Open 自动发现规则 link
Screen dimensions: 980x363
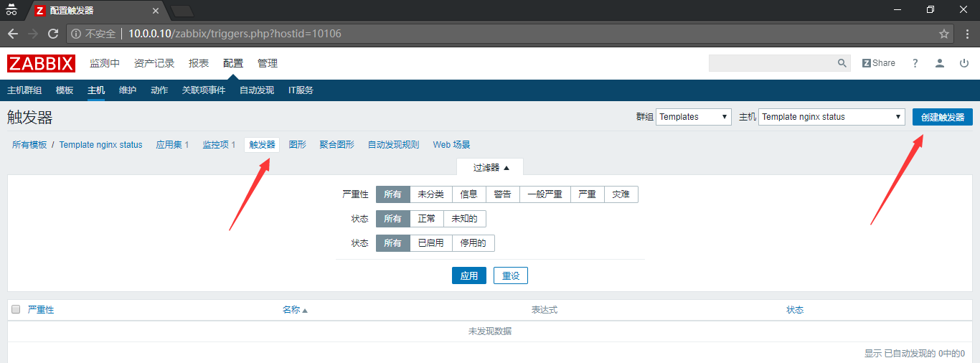point(394,145)
